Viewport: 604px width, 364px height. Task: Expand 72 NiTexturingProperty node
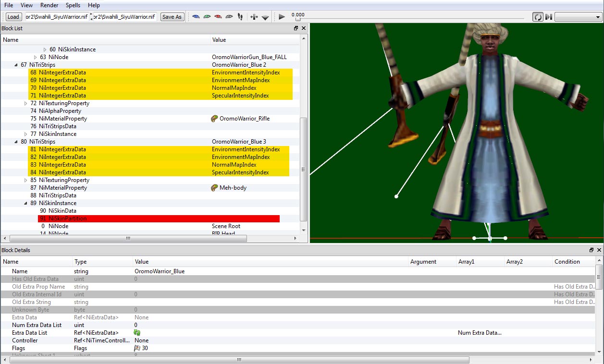click(26, 103)
